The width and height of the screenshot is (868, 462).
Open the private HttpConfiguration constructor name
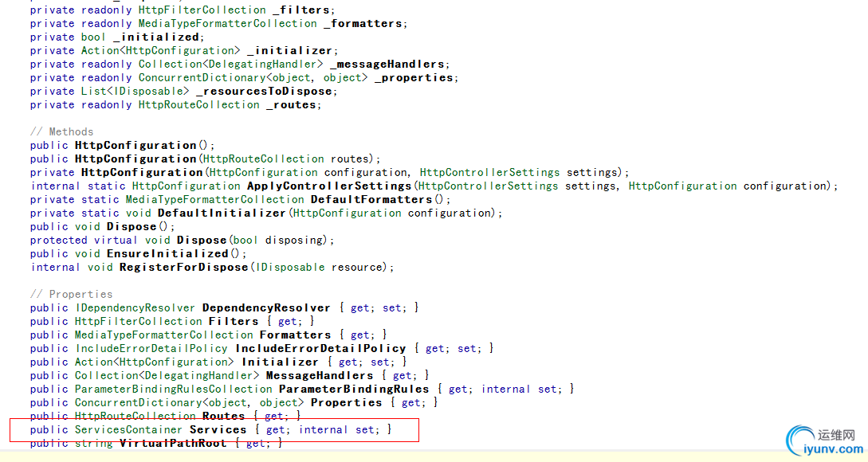pyautogui.click(x=142, y=172)
